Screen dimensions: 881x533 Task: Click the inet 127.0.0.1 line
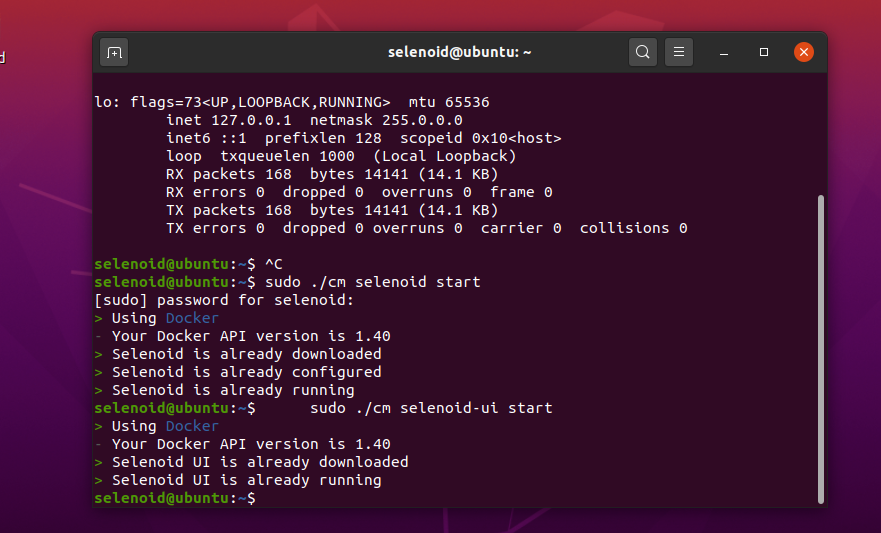314,120
